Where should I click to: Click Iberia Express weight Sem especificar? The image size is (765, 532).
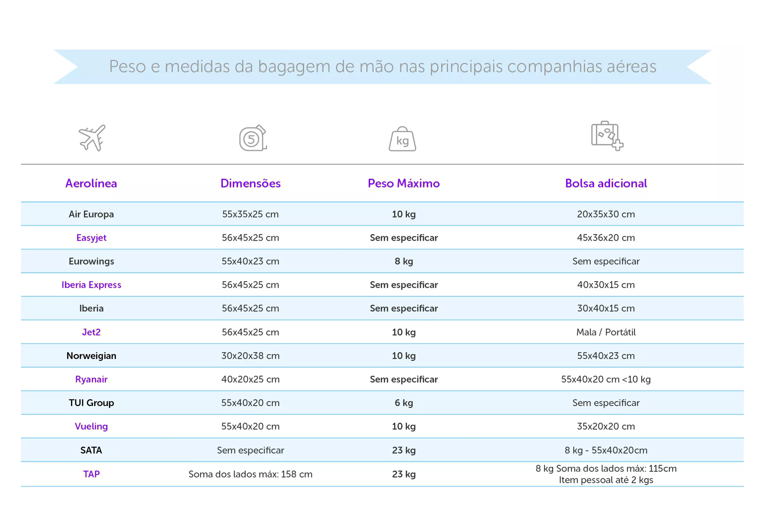coord(404,285)
